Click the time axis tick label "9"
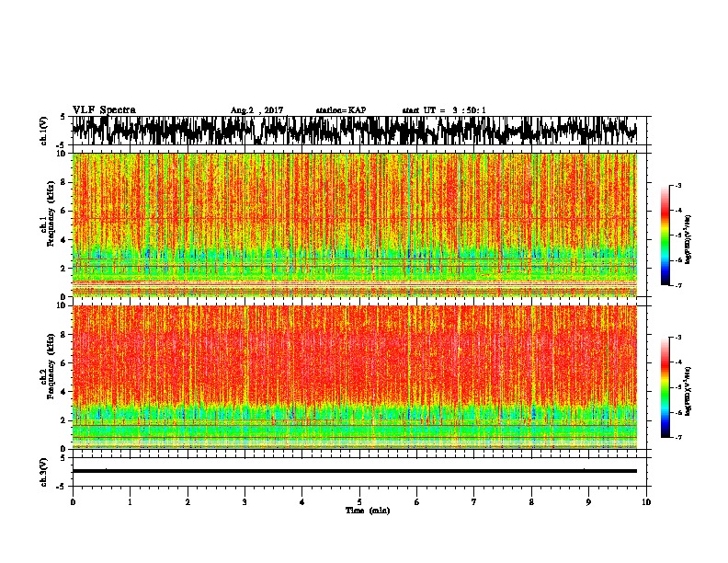This screenshot has width=728, height=563. [588, 502]
